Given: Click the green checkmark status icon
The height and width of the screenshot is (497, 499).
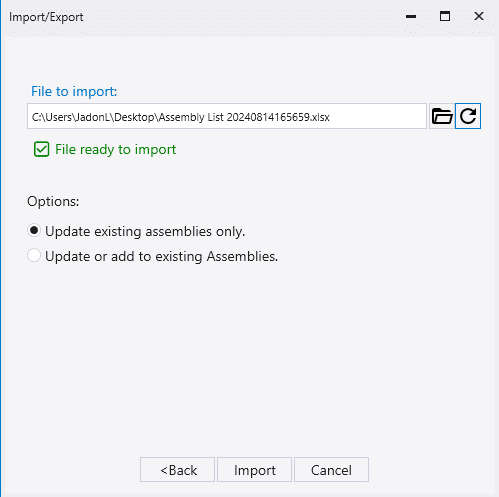Looking at the screenshot, I should (x=42, y=149).
